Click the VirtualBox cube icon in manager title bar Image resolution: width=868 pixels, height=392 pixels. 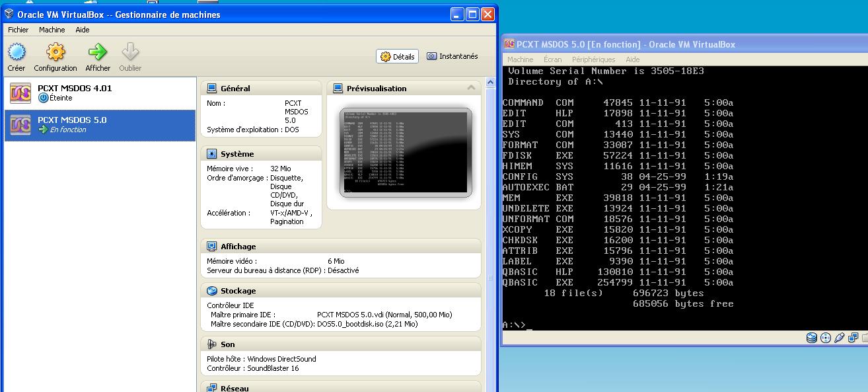click(9, 14)
